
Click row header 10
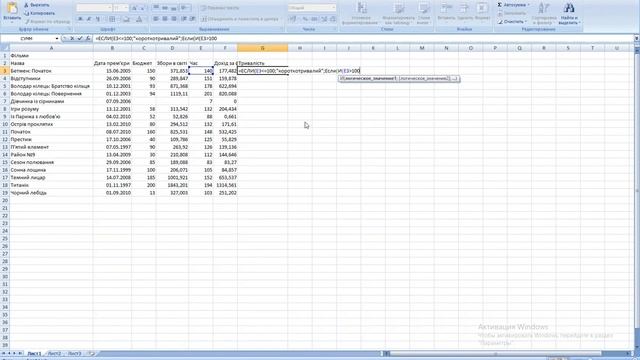(5, 124)
